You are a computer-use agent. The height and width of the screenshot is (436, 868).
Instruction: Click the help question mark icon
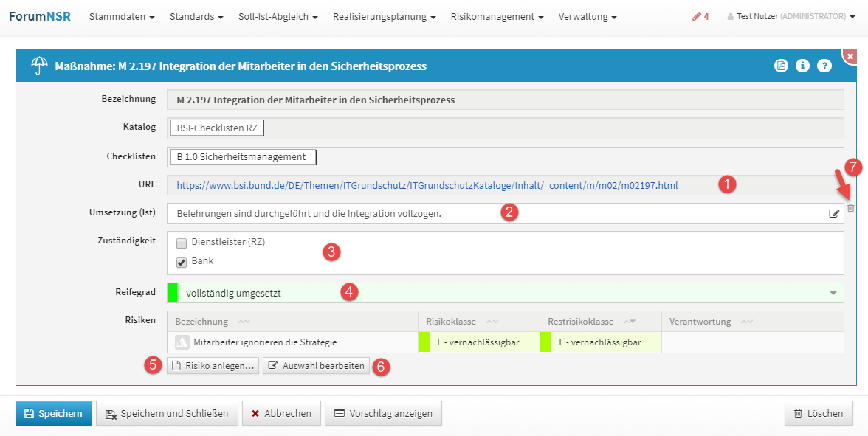pos(824,66)
